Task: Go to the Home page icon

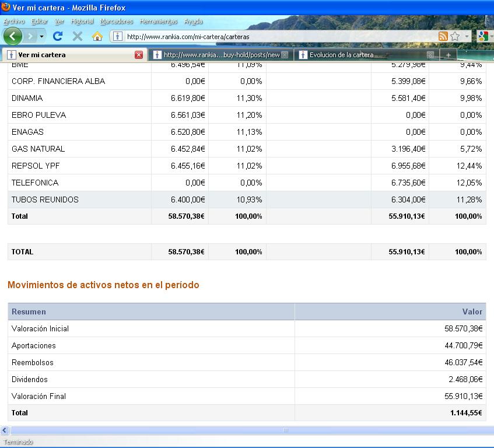Action: click(x=97, y=36)
